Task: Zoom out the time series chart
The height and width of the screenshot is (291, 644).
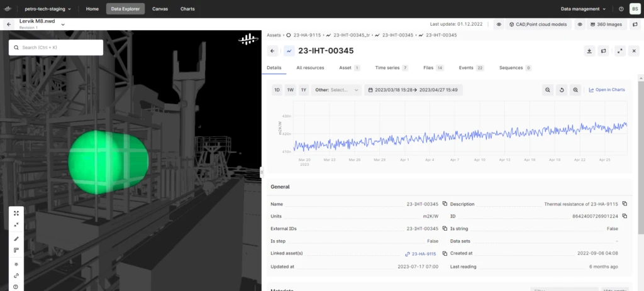Action: pos(548,90)
